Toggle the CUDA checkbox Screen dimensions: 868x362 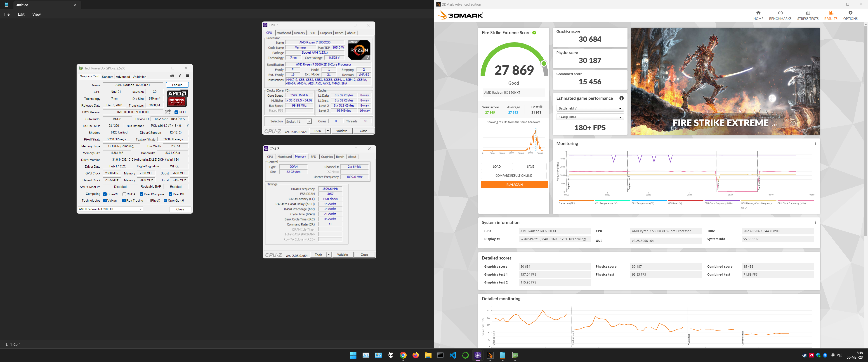[124, 194]
